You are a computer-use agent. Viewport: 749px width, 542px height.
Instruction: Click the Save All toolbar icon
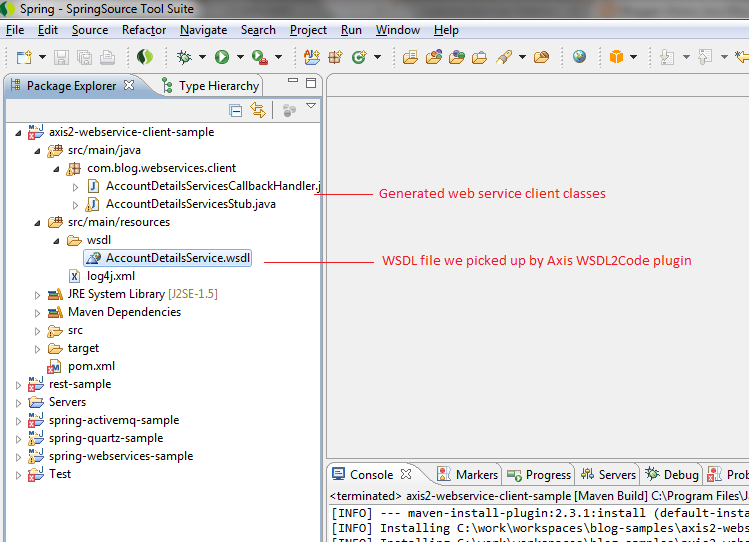pos(85,57)
